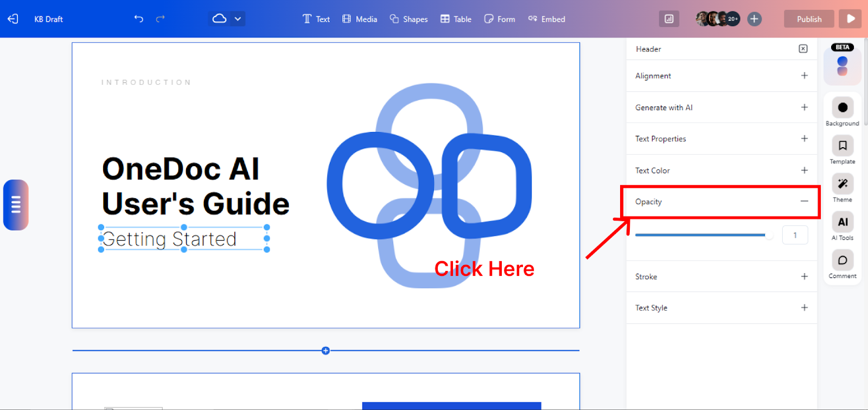This screenshot has width=868, height=410.
Task: Select the INTRODUCTION text on canvas
Action: 146,83
